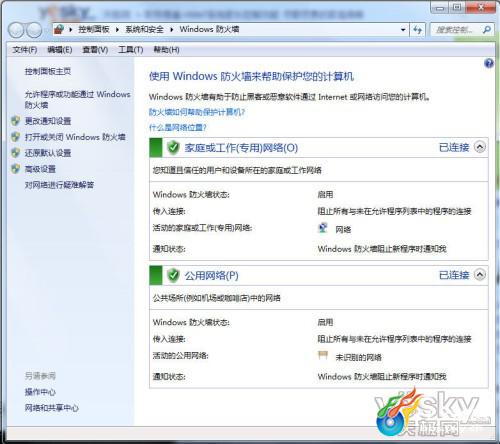Open 打开或关闭 Windows 防火墙 link
Image resolution: width=500 pixels, height=444 pixels.
[x=75, y=137]
